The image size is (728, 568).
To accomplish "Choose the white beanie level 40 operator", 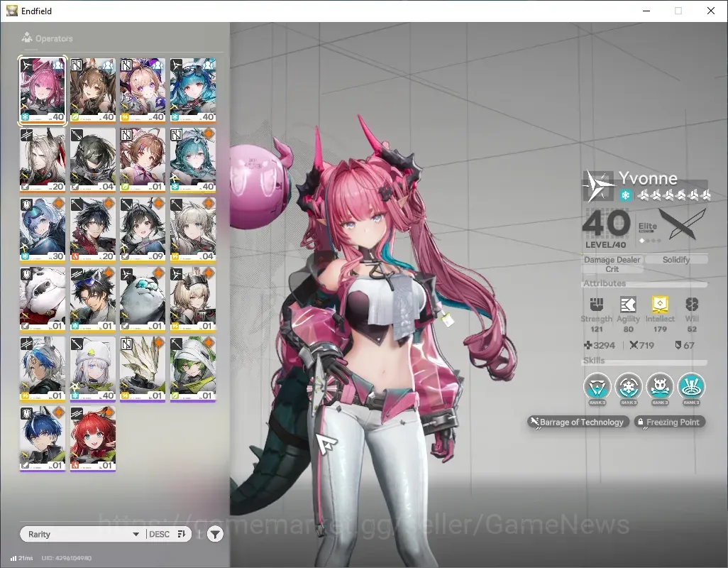I will pos(93,369).
